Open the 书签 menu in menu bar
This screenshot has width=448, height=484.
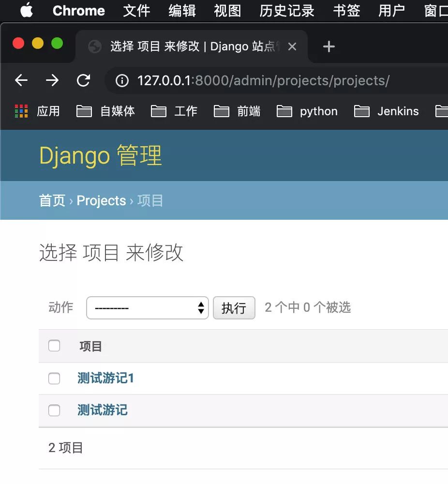(346, 10)
